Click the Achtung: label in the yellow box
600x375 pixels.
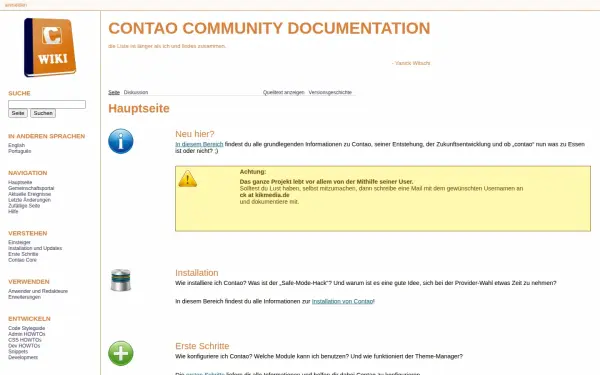tap(253, 171)
